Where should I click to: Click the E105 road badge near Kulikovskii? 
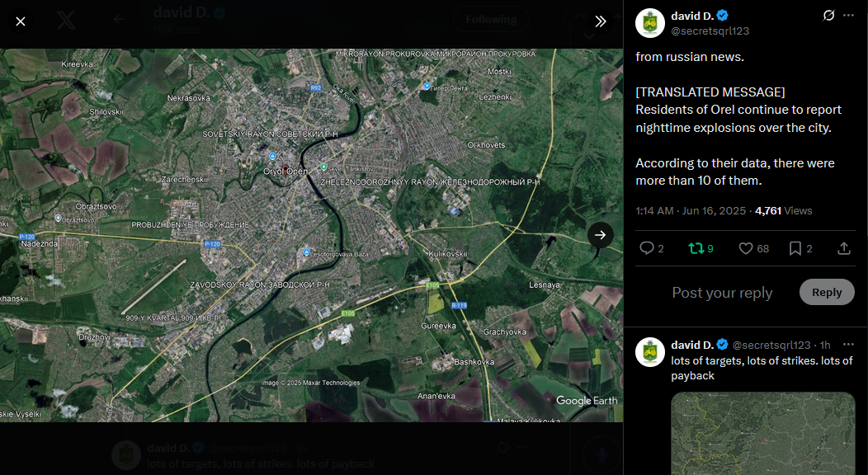pyautogui.click(x=432, y=285)
